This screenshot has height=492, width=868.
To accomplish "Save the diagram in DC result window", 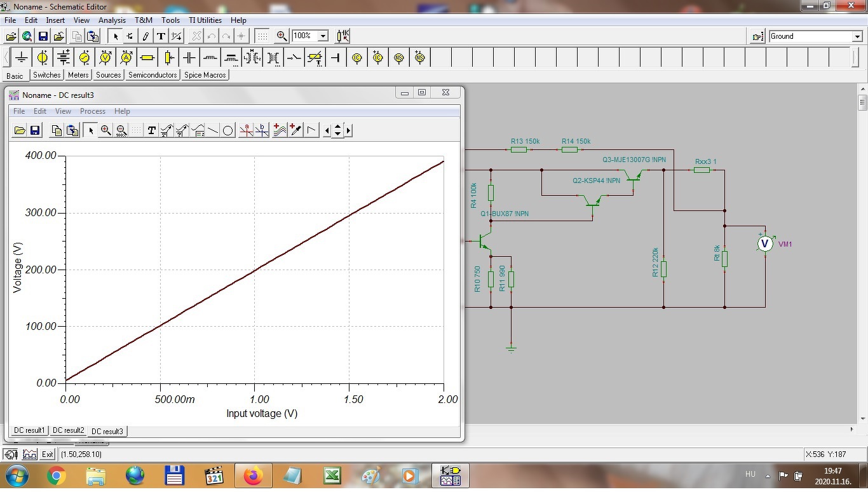I will coord(35,130).
